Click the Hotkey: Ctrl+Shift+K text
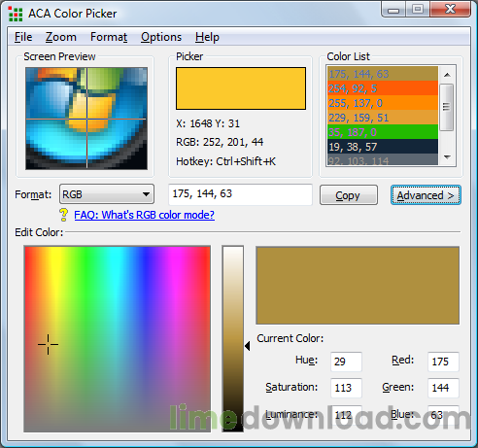478x448 pixels. pyautogui.click(x=225, y=161)
